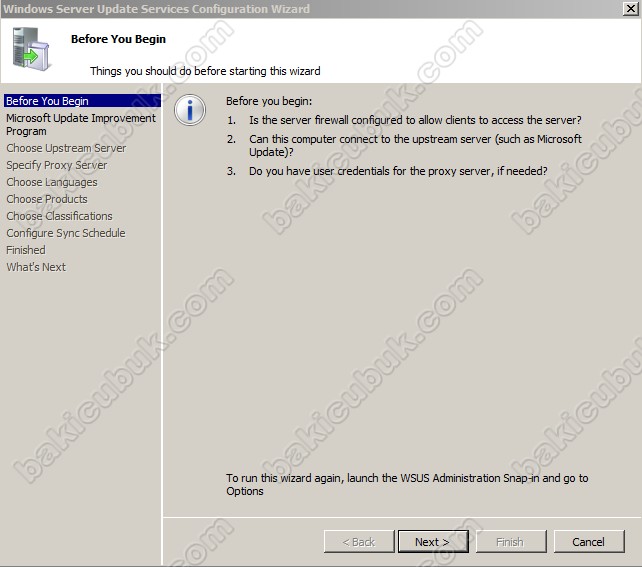
Task: Click the 'To run this wizard again' note
Action: pos(407,484)
